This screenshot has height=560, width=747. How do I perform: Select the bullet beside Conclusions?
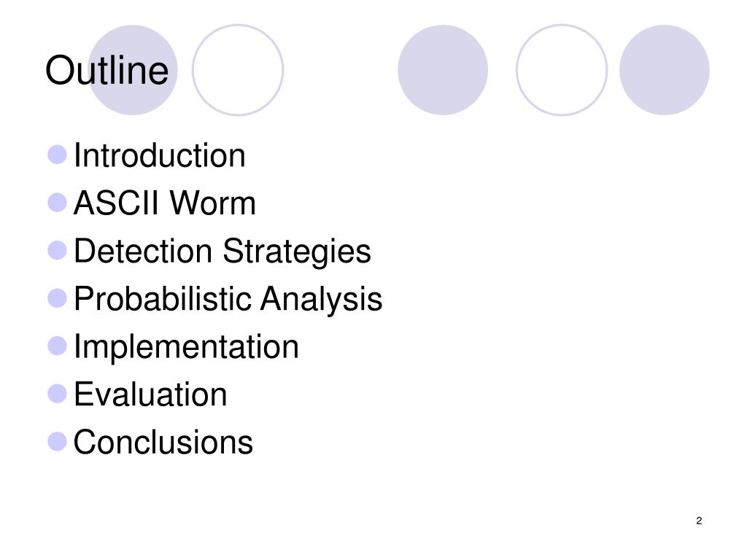click(x=57, y=441)
